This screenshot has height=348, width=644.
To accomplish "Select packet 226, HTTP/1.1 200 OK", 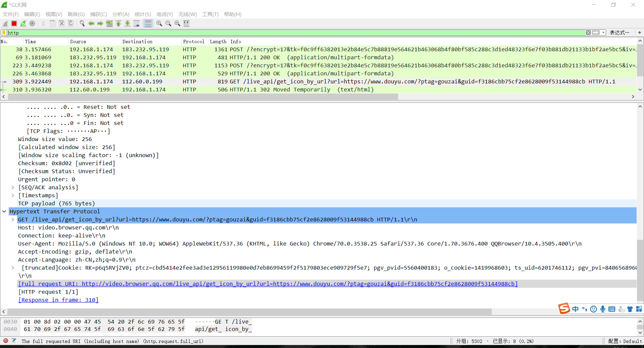I will pyautogui.click(x=318, y=73).
